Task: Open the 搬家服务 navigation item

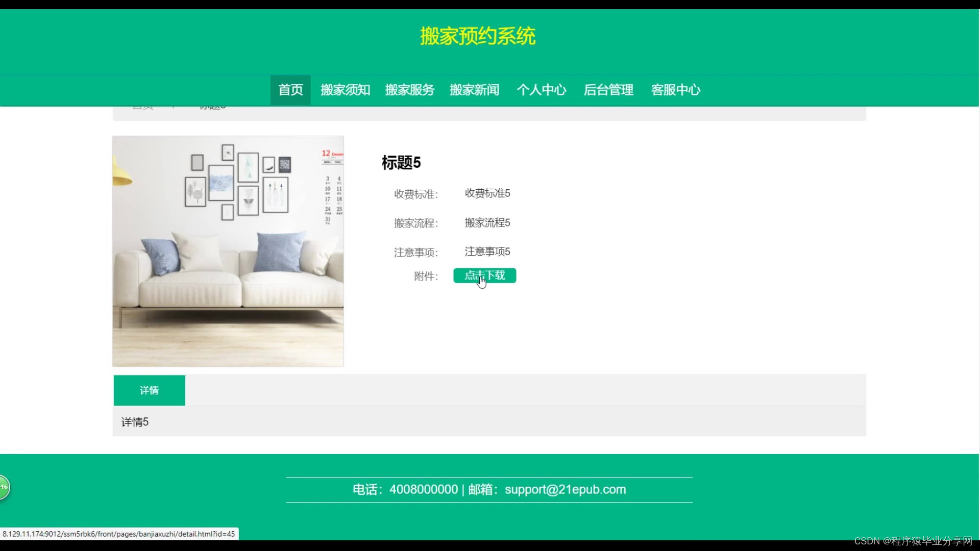Action: [x=409, y=90]
